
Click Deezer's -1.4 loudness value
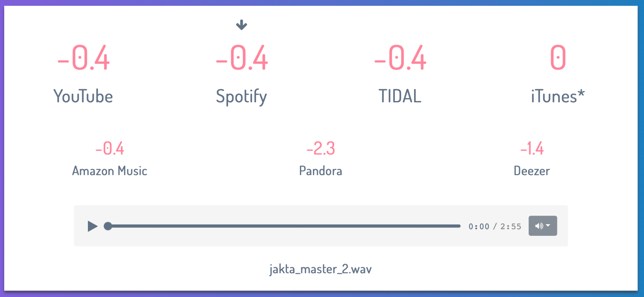point(532,149)
